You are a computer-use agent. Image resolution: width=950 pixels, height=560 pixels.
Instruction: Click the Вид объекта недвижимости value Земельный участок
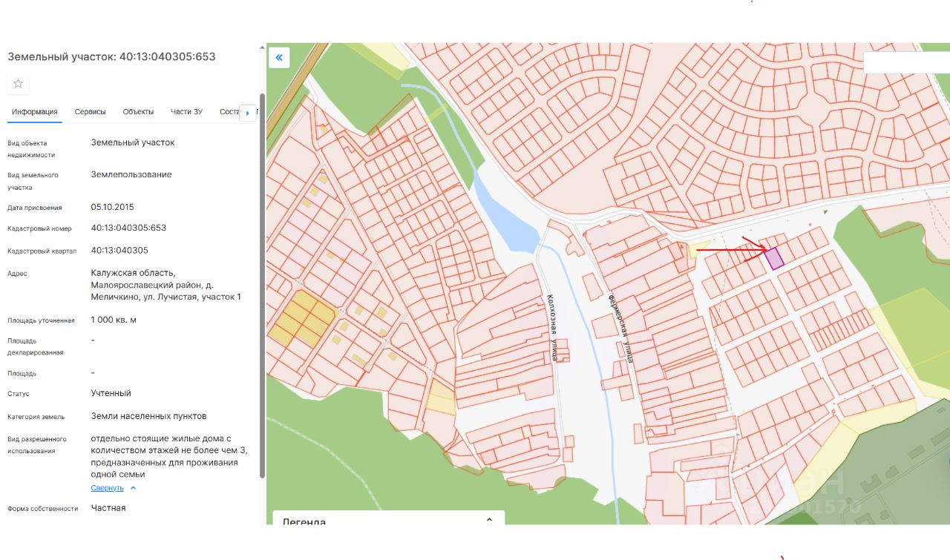point(133,142)
